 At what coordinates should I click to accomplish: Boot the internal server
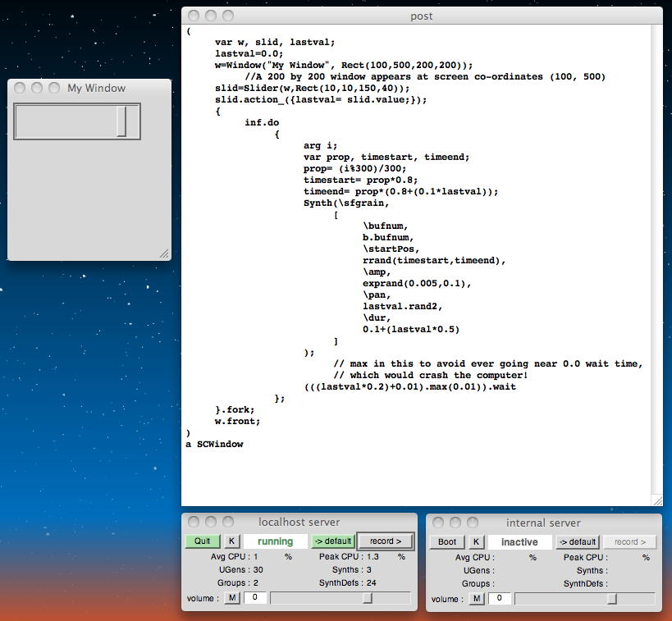pyautogui.click(x=447, y=542)
